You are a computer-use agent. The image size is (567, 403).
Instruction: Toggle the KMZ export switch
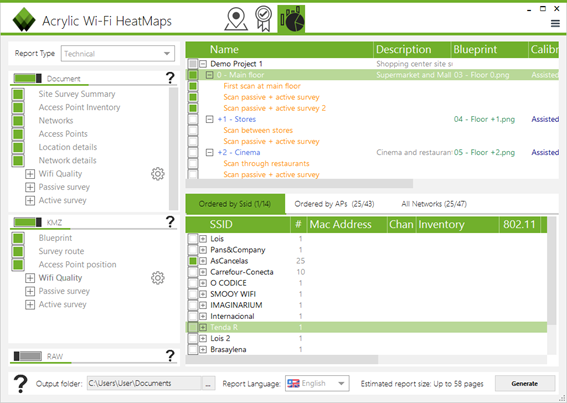(27, 222)
